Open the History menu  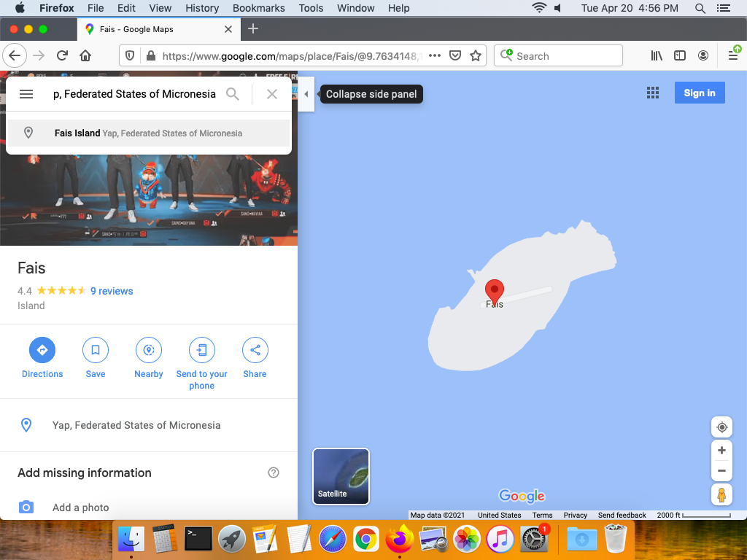click(202, 8)
